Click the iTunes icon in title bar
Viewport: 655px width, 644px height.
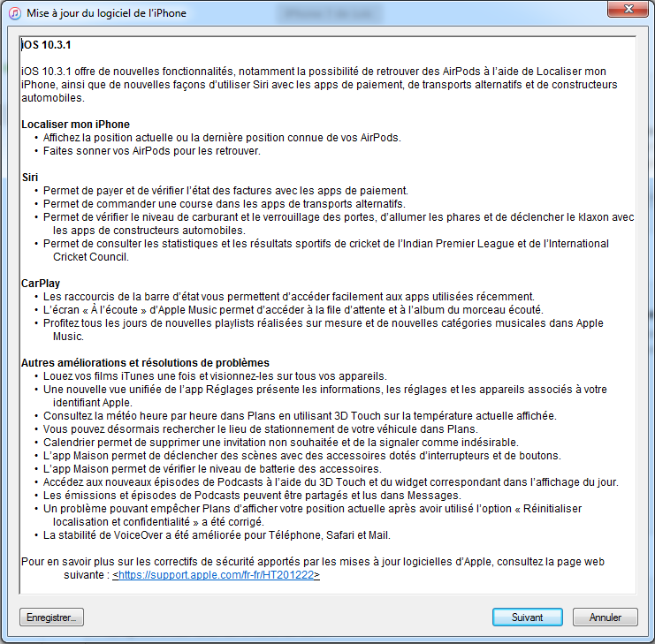[x=15, y=13]
